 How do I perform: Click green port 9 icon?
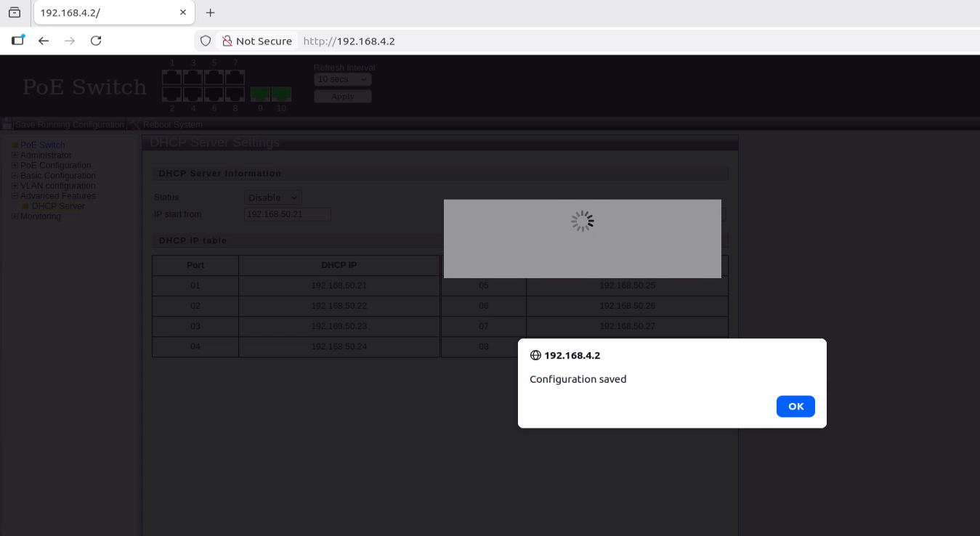pyautogui.click(x=260, y=94)
